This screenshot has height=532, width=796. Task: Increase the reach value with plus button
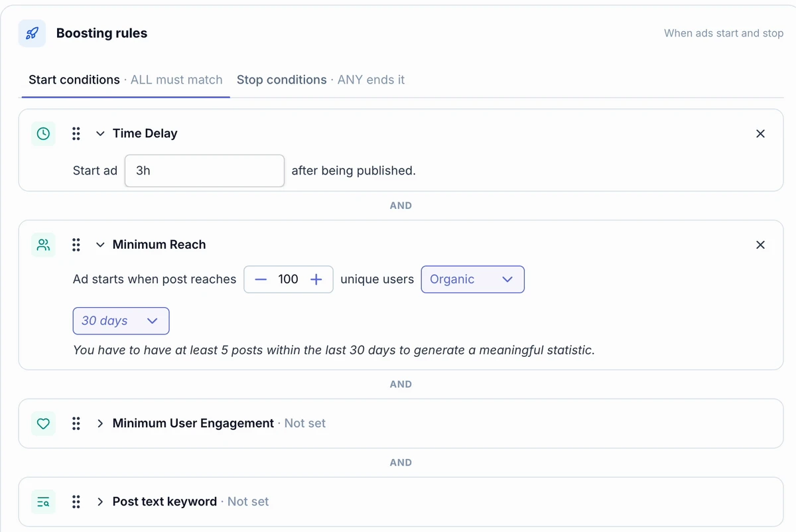[316, 279]
